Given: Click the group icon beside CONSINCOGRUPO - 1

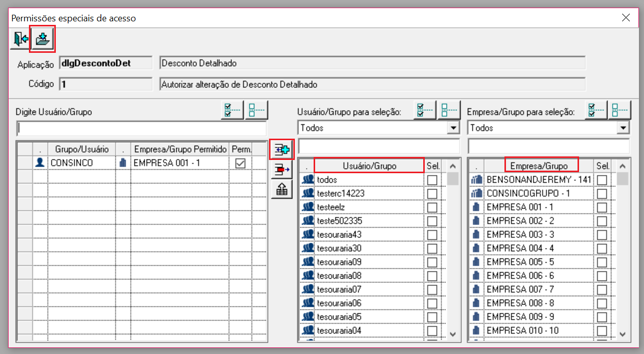Looking at the screenshot, I should point(476,193).
